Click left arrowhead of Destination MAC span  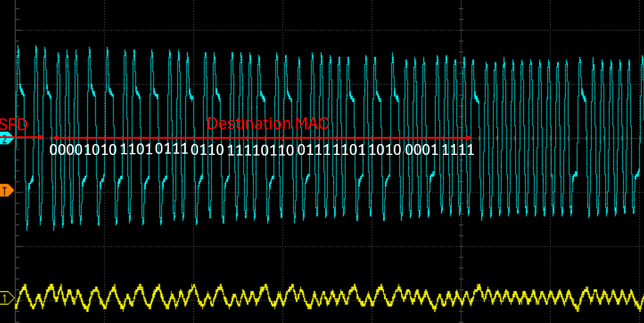[55, 137]
